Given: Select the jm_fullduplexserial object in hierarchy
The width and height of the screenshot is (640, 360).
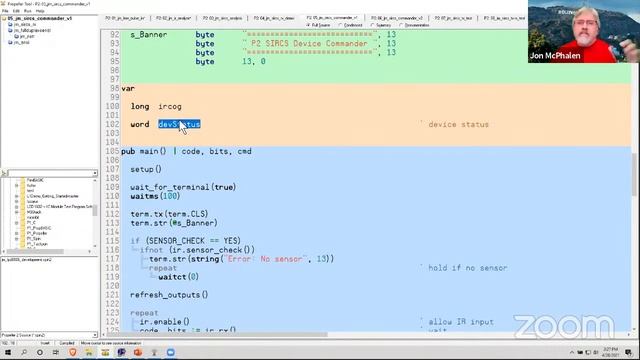Looking at the screenshot, I should pos(29,30).
